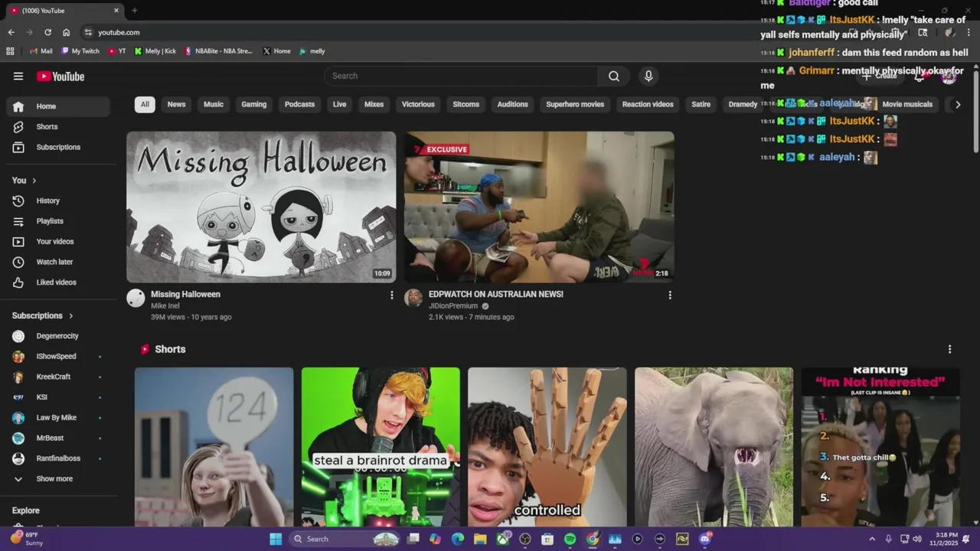The width and height of the screenshot is (980, 551).
Task: Click Show more under subscriptions
Action: pos(58,479)
